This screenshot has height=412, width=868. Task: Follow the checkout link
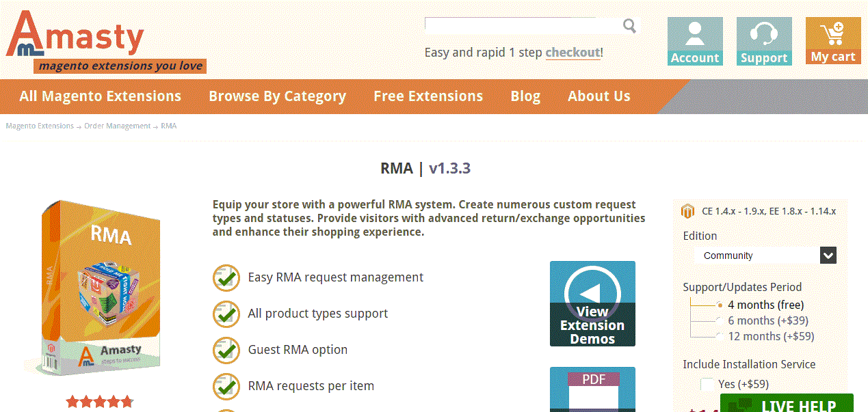[x=573, y=53]
